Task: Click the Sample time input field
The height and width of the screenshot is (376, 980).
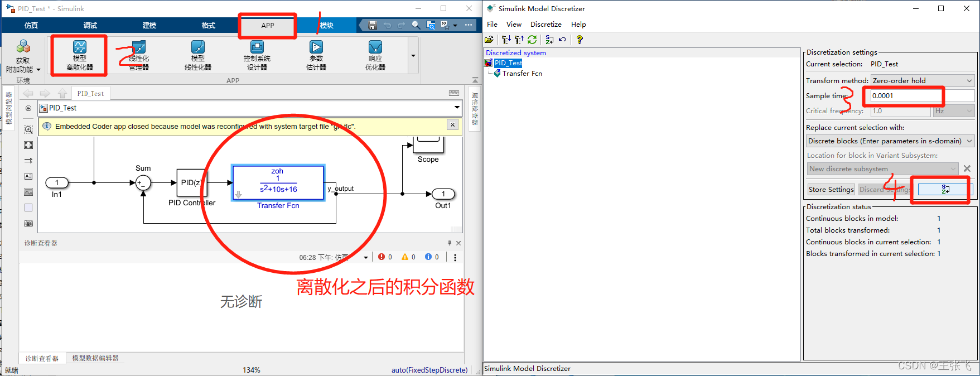Action: 923,95
